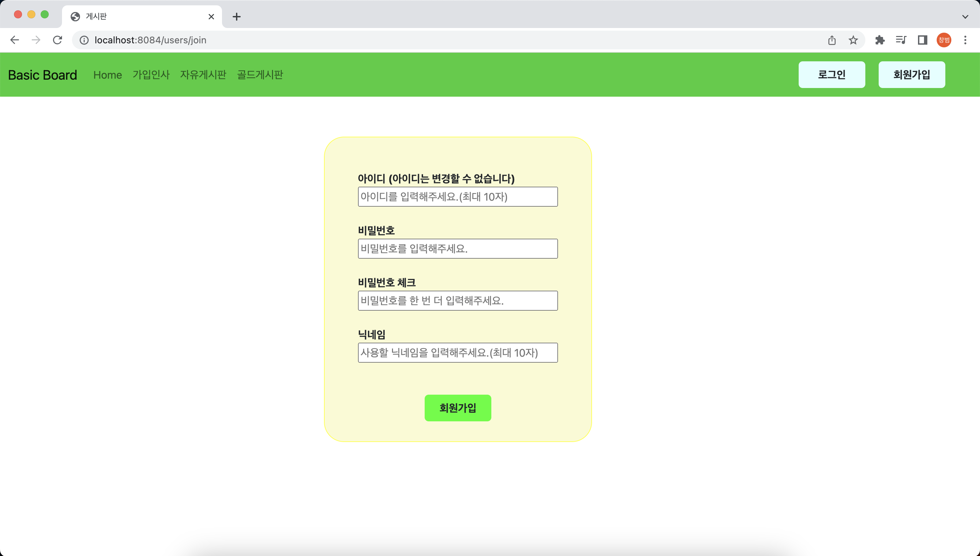
Task: Close the 게시판 tab
Action: point(211,16)
